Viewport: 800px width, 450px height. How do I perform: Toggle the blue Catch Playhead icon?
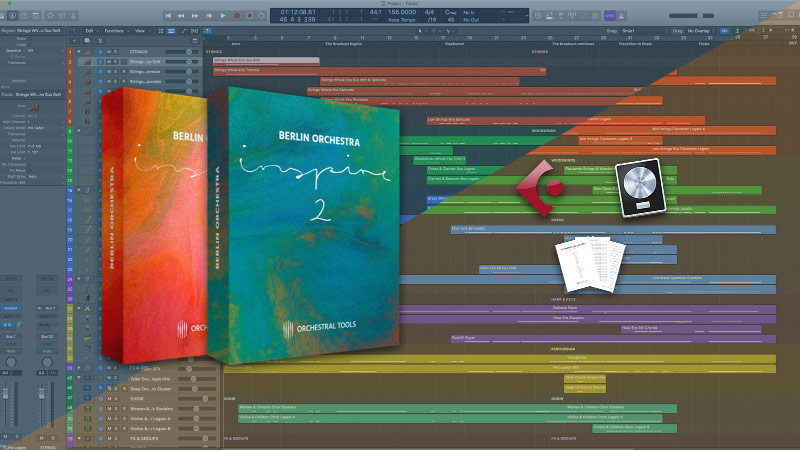208,31
